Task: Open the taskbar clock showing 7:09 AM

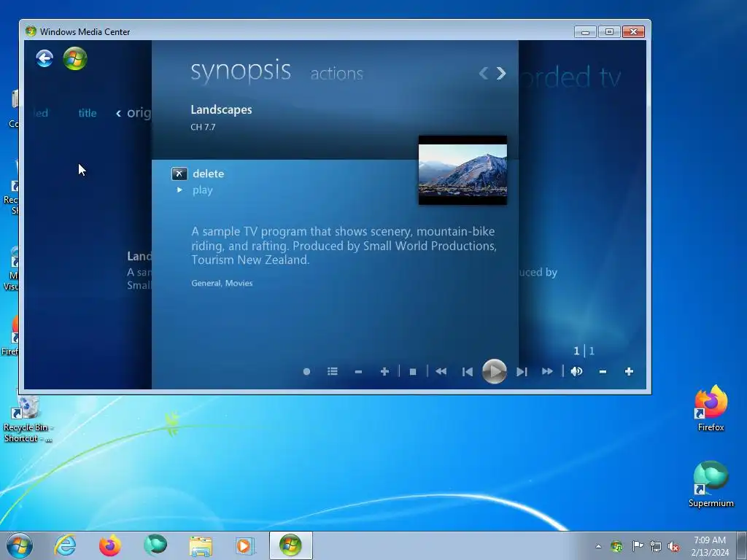Action: tap(710, 546)
